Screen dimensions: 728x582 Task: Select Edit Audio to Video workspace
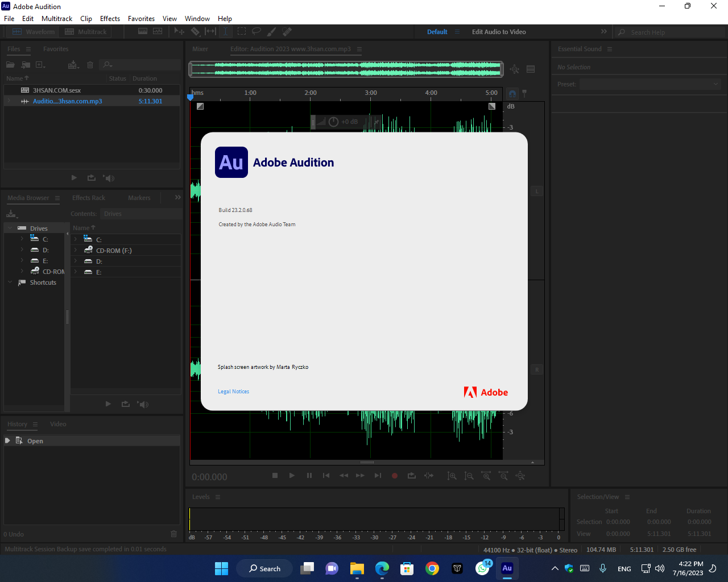click(x=499, y=32)
